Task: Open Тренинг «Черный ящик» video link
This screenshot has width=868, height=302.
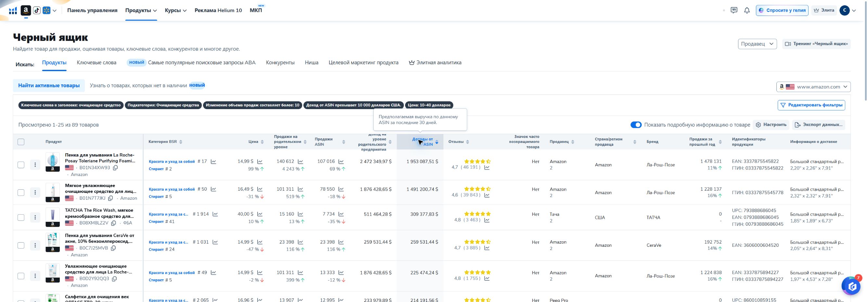Action: pyautogui.click(x=816, y=44)
